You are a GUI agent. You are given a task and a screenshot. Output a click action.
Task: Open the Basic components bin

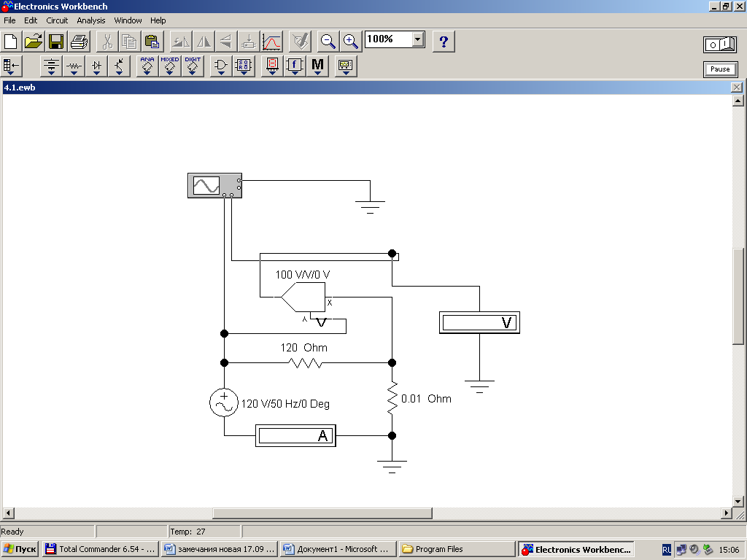point(74,66)
